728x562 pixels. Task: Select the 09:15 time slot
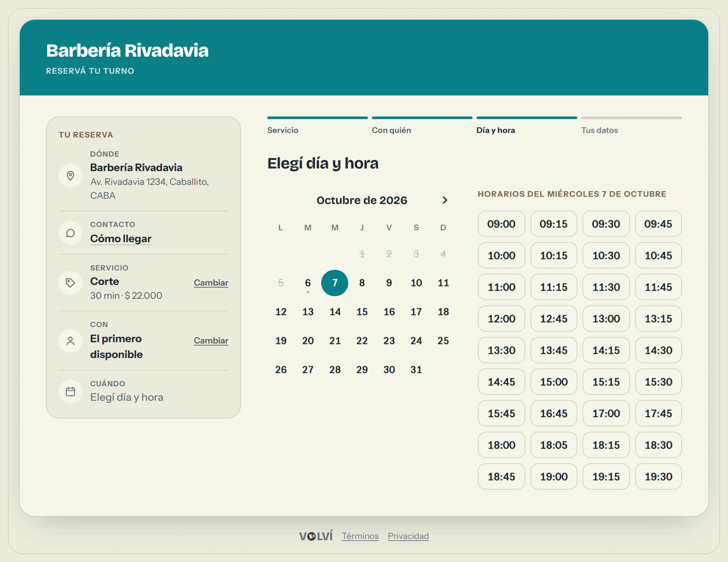point(554,224)
